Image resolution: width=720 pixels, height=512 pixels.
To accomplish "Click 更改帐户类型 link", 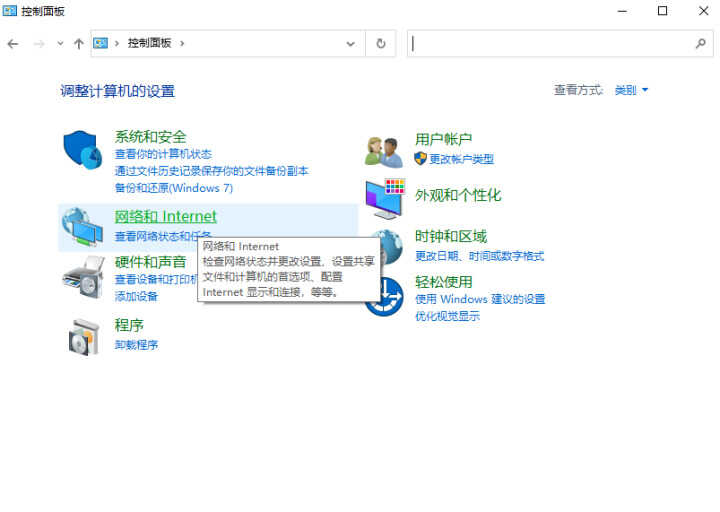I will point(461,159).
